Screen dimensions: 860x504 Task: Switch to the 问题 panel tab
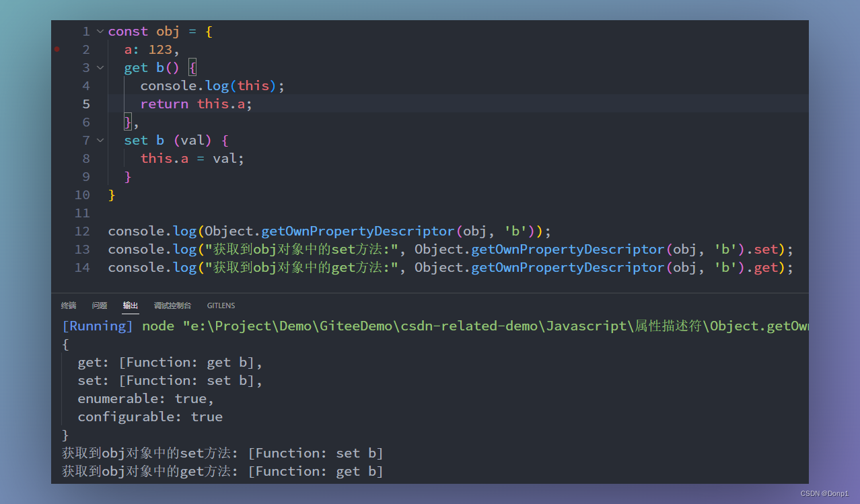[100, 305]
